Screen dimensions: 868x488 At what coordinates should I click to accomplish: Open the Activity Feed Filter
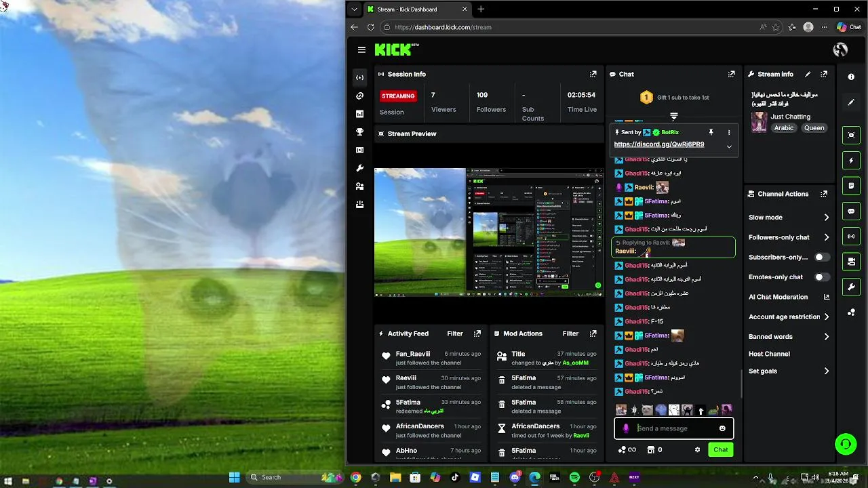point(454,333)
